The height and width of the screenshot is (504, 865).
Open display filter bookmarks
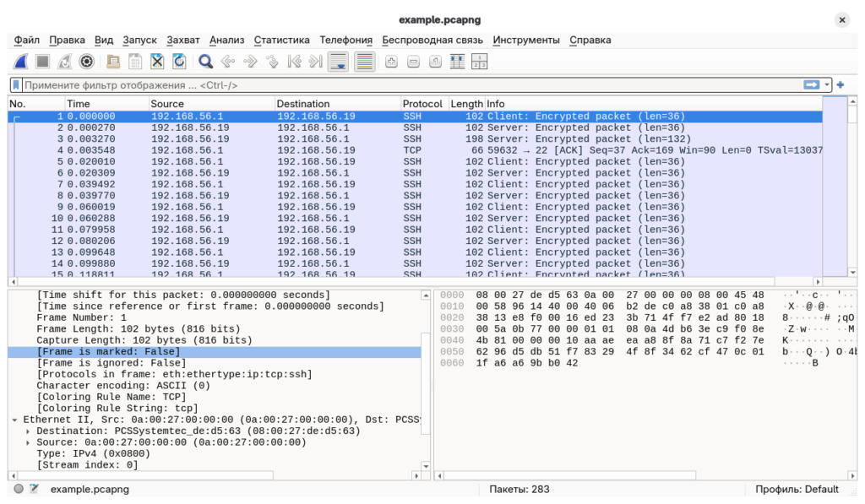[16, 85]
